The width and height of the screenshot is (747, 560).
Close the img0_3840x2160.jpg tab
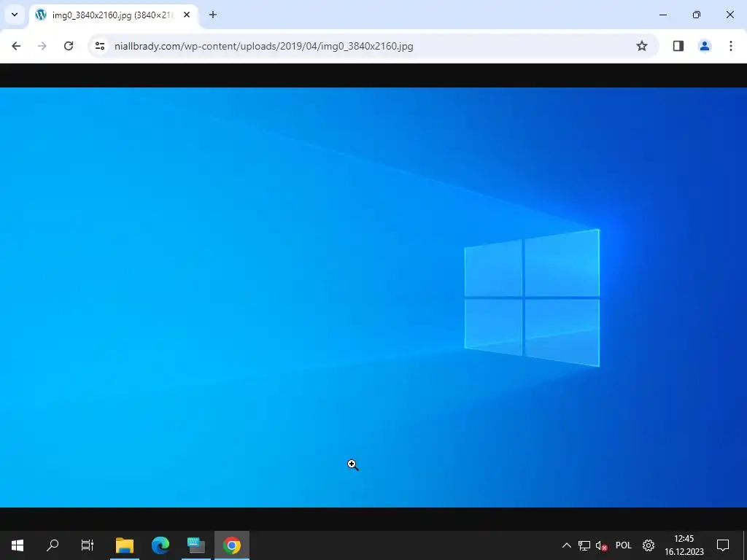coord(187,15)
